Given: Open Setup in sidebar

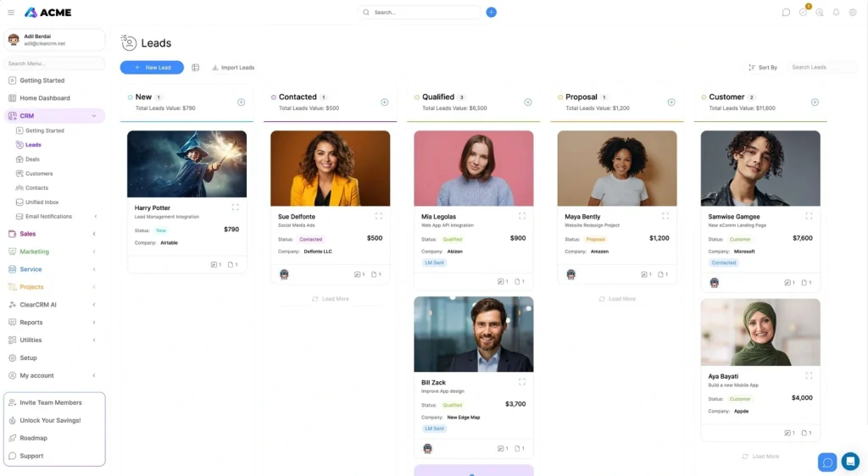Looking at the screenshot, I should (x=28, y=357).
